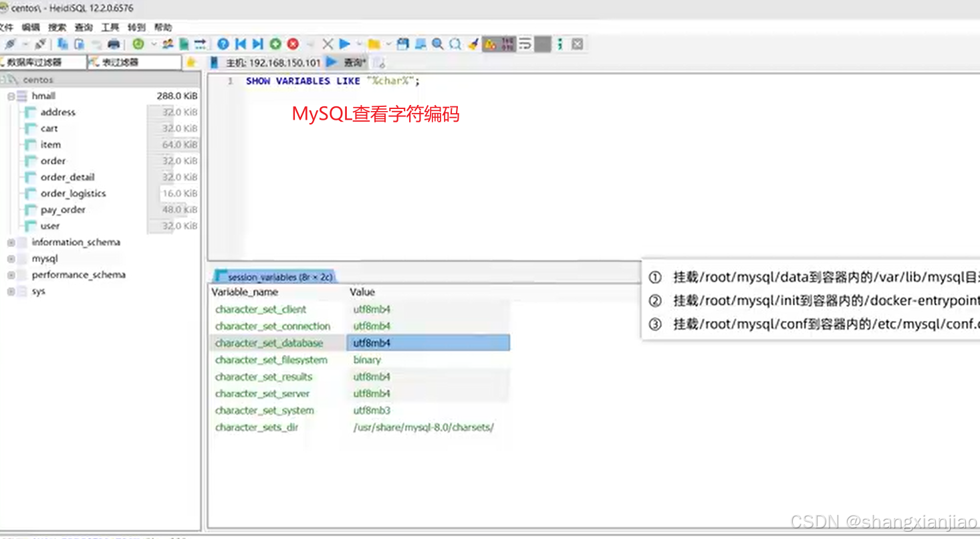Sort by the Variable_name column header
Viewport: 980px width, 539px height.
coord(245,292)
